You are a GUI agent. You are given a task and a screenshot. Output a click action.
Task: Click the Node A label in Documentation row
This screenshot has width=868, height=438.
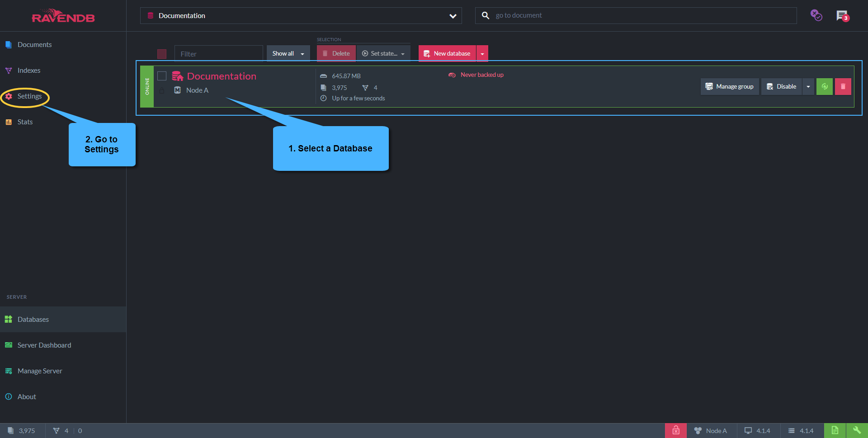197,90
